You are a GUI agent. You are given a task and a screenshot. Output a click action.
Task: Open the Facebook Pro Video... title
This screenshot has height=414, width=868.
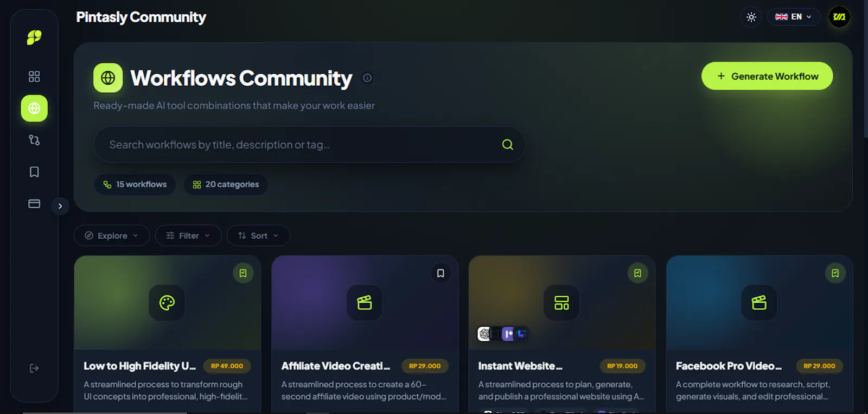pyautogui.click(x=729, y=366)
